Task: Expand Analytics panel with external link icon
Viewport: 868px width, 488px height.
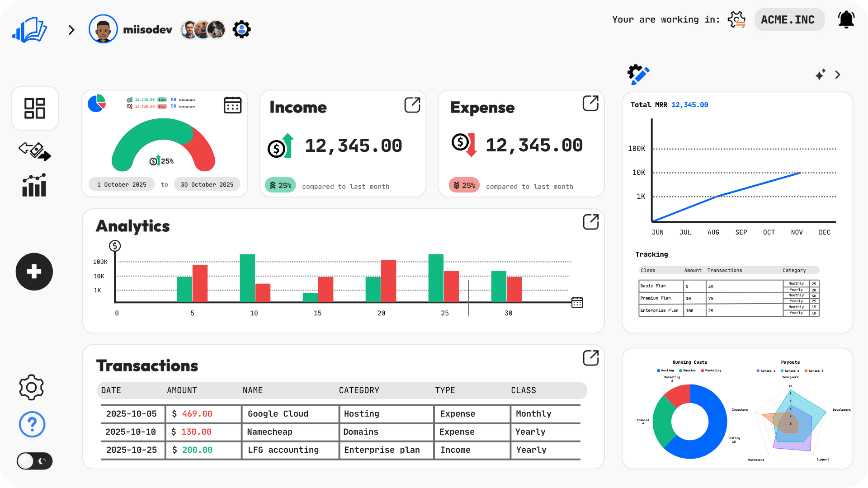Action: click(x=591, y=222)
